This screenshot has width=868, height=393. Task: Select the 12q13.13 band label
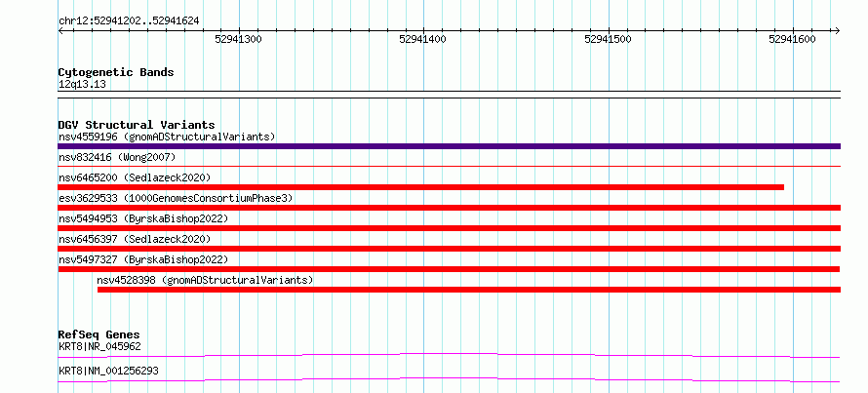coord(82,85)
